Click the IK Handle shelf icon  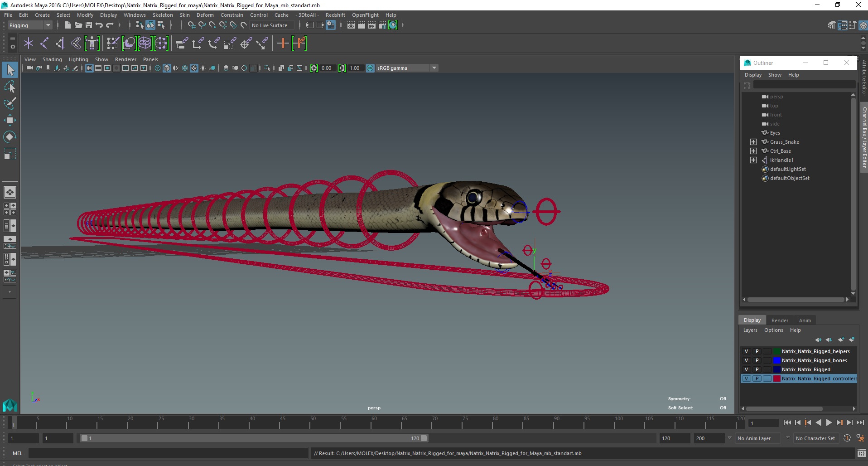pos(60,44)
